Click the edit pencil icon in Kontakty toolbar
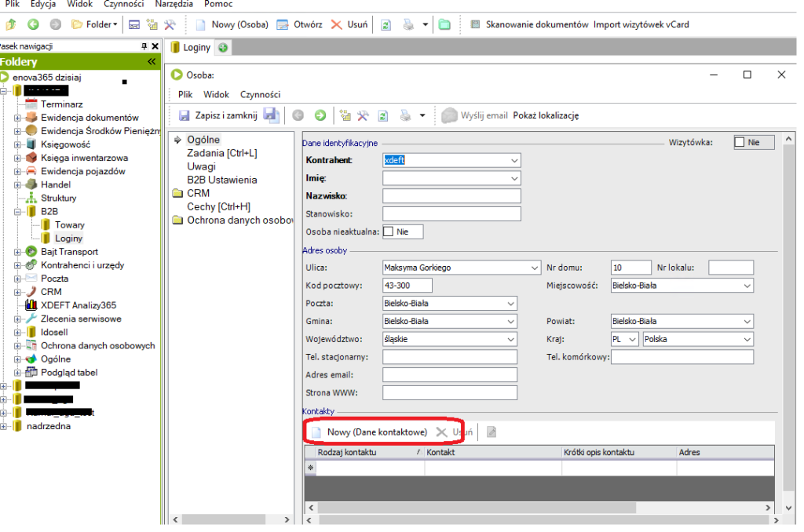Viewport: 804px width, 532px height. (x=492, y=432)
